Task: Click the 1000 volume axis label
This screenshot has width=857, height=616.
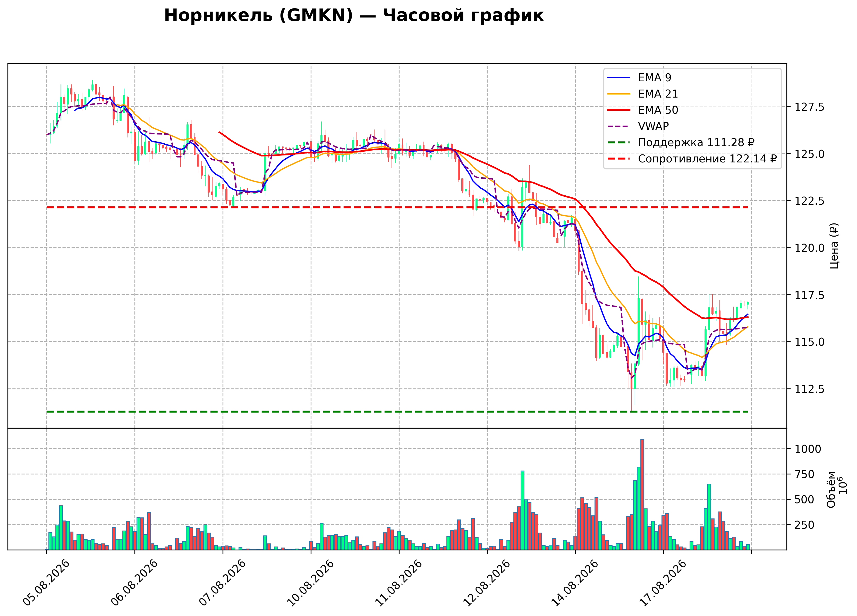Action: (808, 449)
